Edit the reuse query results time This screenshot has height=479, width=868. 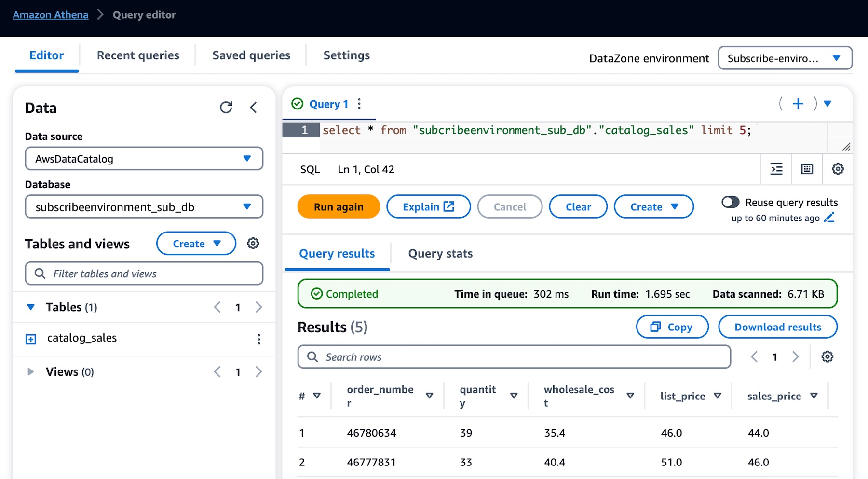click(x=829, y=218)
